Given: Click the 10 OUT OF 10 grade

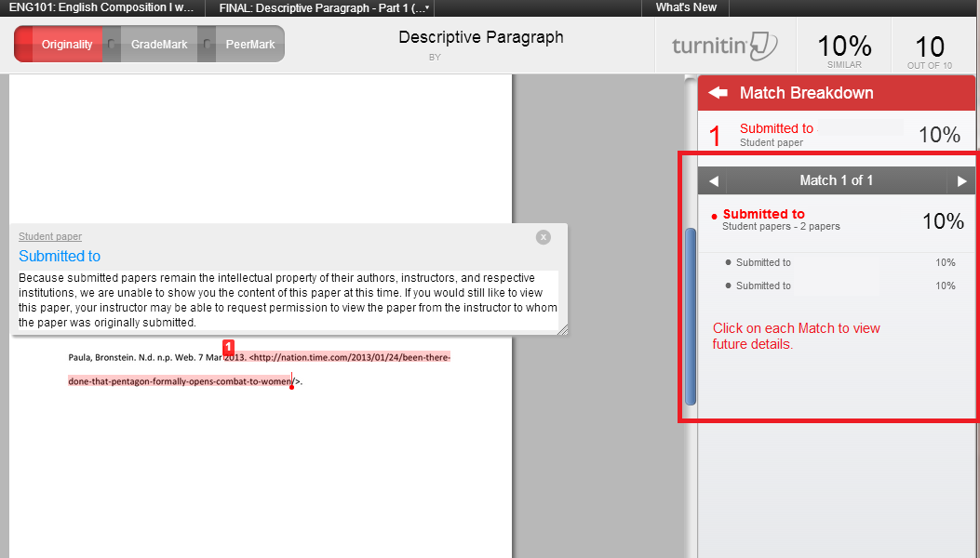Looking at the screenshot, I should (930, 50).
